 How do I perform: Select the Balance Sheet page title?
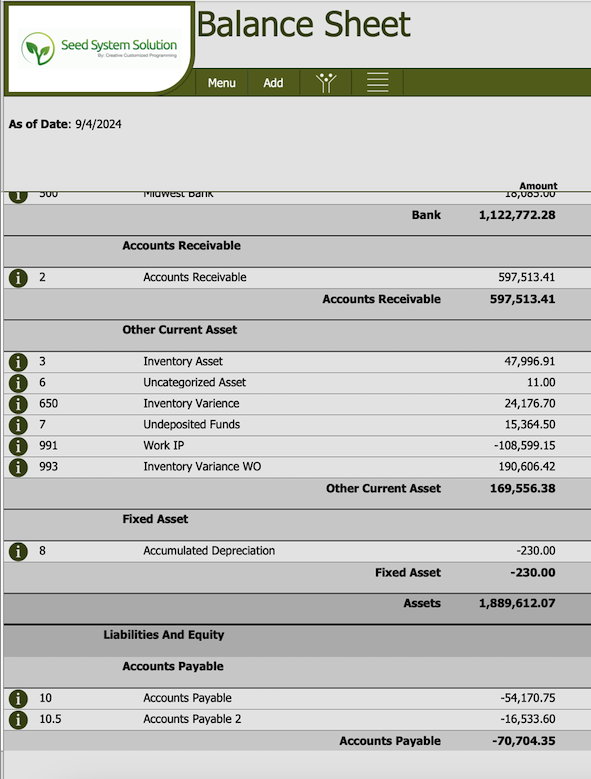click(x=304, y=24)
